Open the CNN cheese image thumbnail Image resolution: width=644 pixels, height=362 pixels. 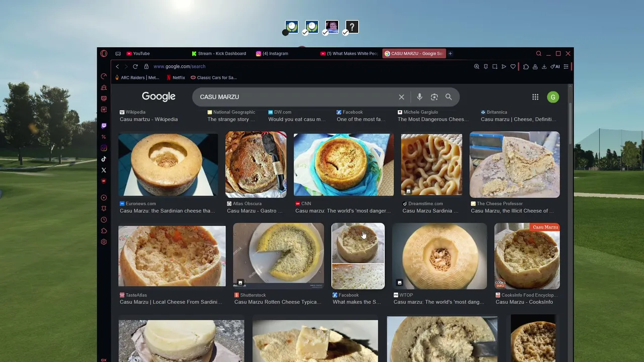(x=344, y=164)
